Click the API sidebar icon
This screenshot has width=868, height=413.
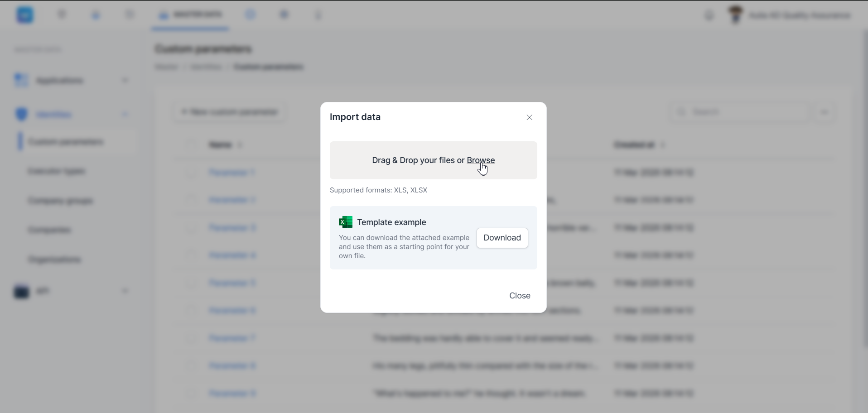click(21, 291)
